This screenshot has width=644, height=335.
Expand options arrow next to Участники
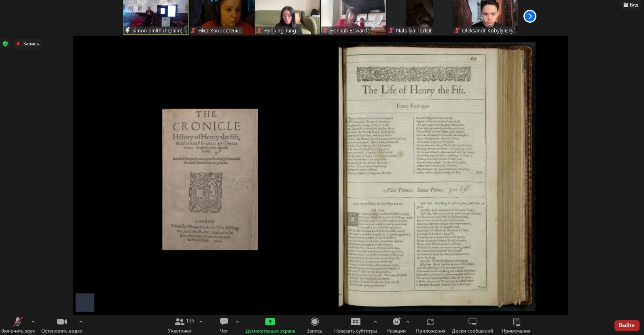(201, 322)
